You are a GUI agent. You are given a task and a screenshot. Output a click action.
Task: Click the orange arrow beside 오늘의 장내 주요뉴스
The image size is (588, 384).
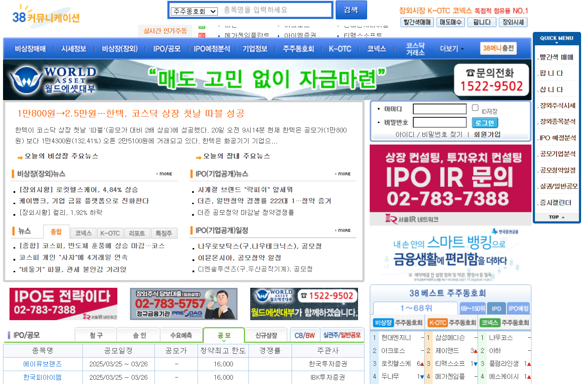199,157
